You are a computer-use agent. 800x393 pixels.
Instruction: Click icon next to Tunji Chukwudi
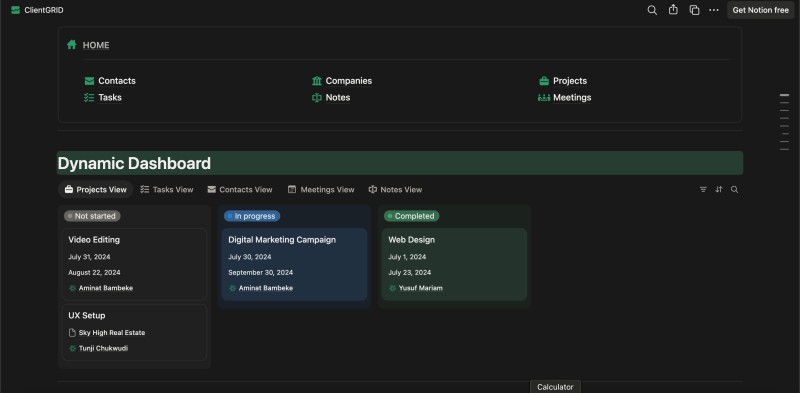(x=72, y=349)
